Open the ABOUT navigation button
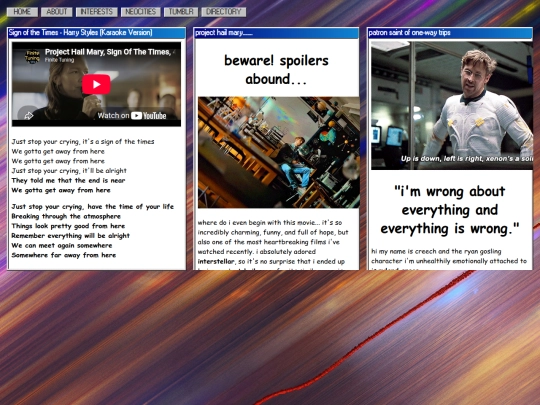540x405 pixels. coord(56,12)
